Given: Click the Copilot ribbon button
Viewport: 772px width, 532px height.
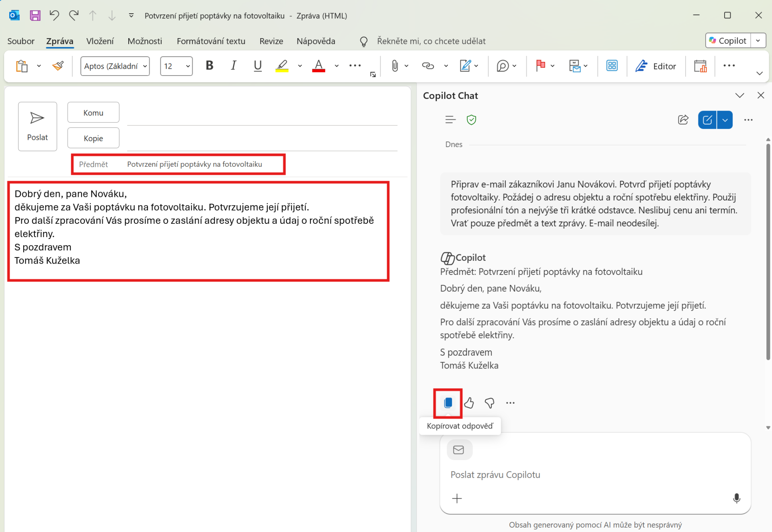Looking at the screenshot, I should 728,41.
